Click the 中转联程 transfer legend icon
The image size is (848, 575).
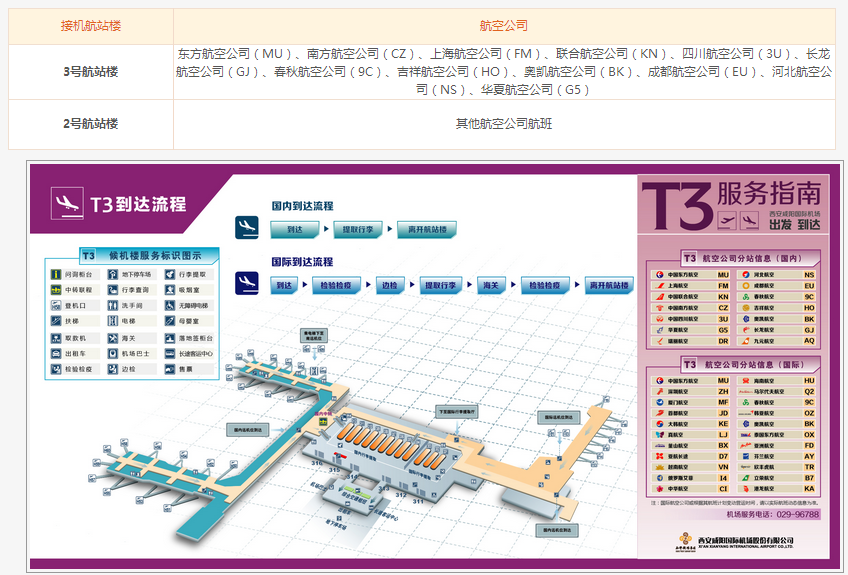(x=56, y=290)
